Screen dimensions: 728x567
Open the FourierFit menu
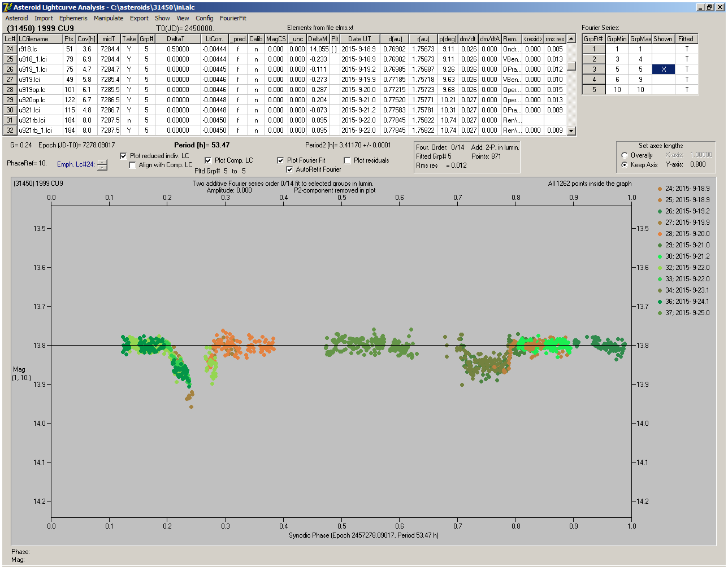[x=233, y=18]
